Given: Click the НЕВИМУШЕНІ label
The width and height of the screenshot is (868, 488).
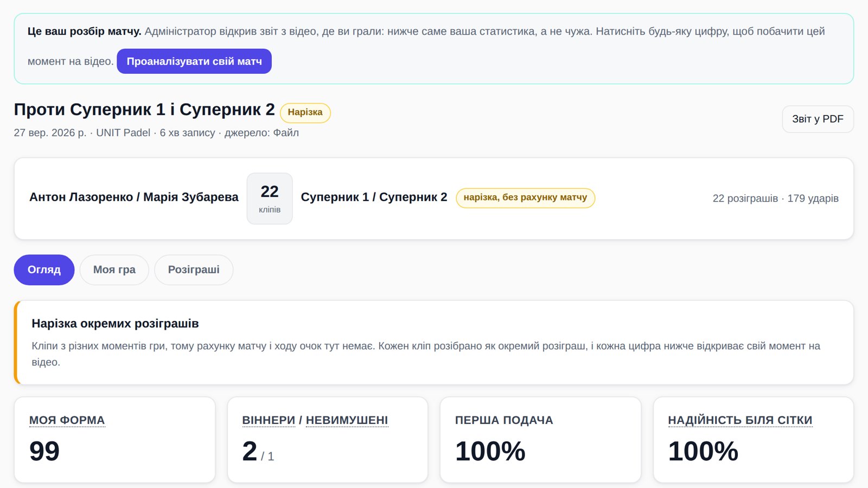Looking at the screenshot, I should (x=347, y=420).
